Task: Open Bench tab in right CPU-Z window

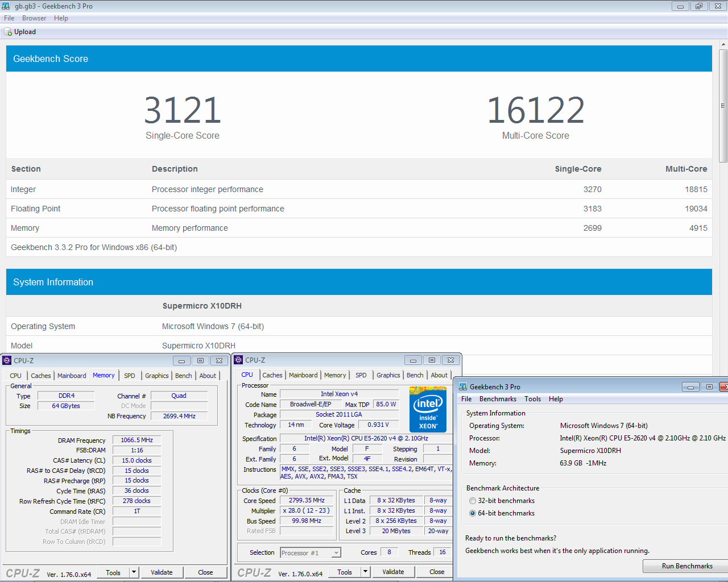Action: click(x=415, y=375)
